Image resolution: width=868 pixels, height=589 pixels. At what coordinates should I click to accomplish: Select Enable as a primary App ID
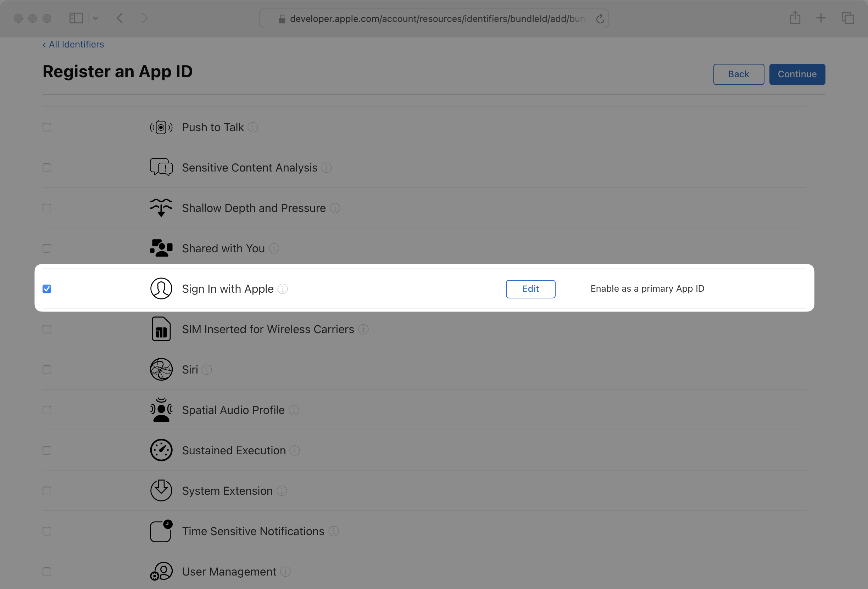point(648,288)
